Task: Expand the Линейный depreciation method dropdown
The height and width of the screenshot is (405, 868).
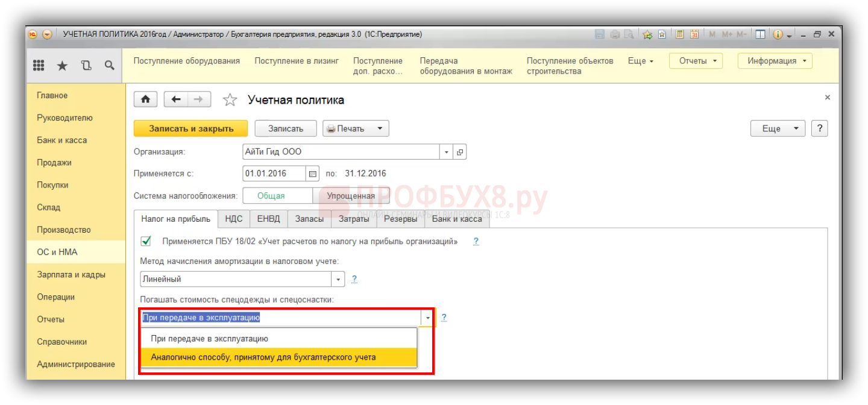Action: (339, 279)
